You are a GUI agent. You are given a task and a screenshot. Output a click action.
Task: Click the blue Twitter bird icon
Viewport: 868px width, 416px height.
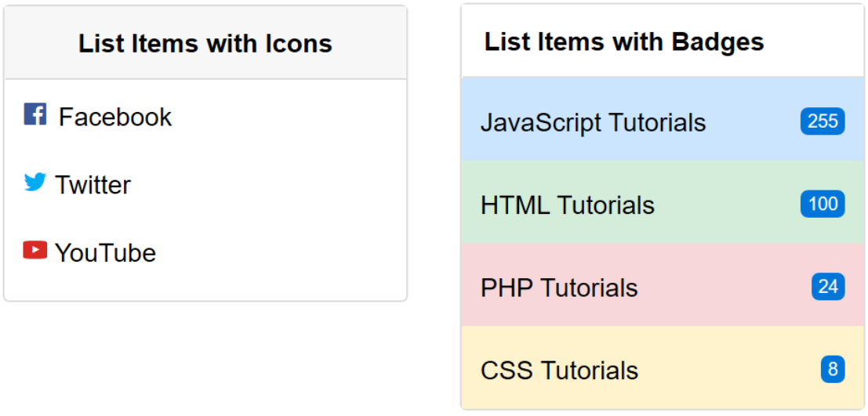(35, 182)
